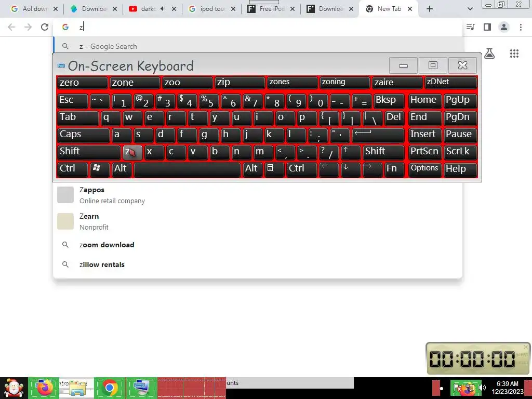
Task: Open Firefox from the taskbar
Action: pos(45,388)
